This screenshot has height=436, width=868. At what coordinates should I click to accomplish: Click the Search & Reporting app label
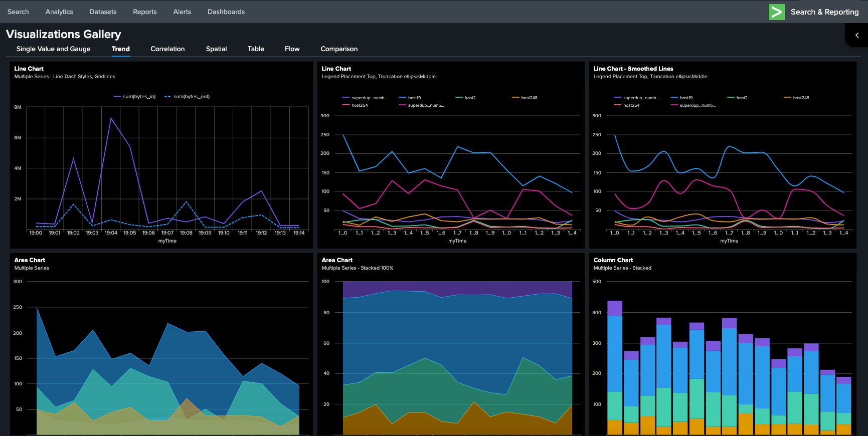click(x=824, y=12)
